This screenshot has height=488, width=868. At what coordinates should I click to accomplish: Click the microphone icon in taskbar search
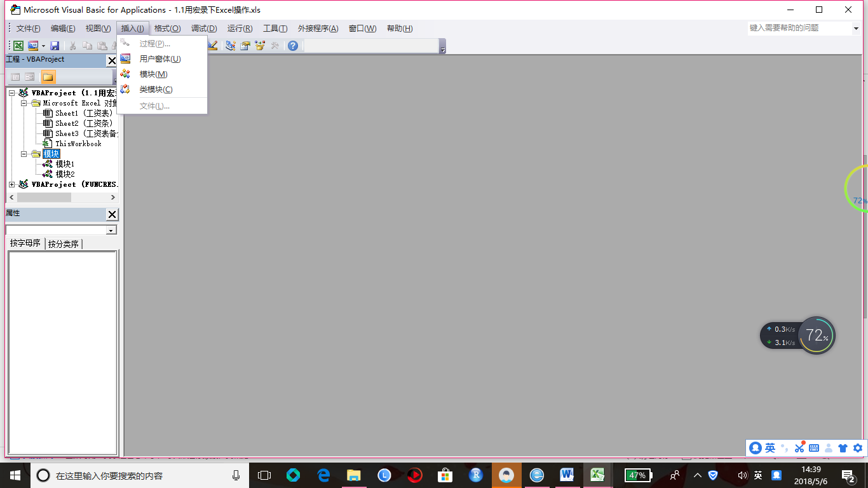click(236, 475)
